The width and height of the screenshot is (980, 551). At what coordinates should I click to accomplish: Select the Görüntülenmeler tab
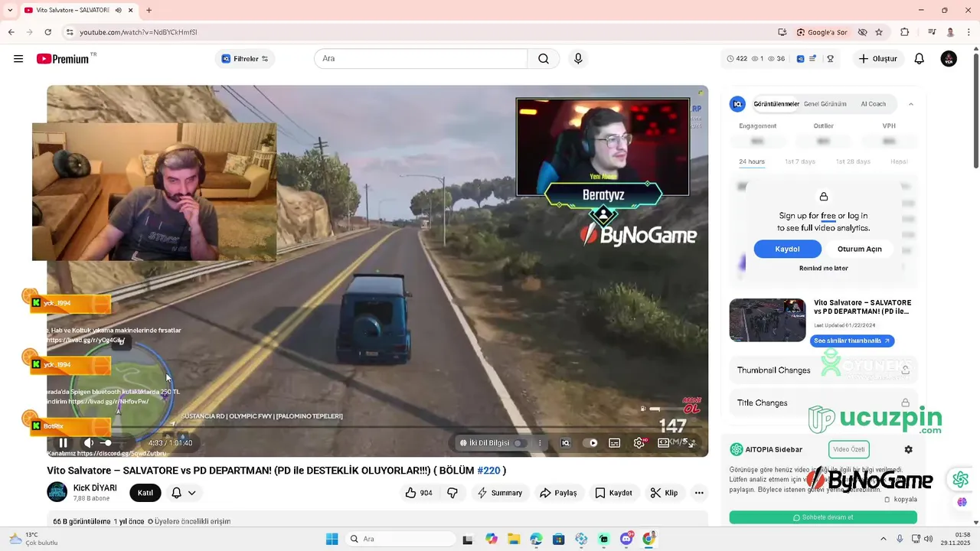(x=776, y=104)
